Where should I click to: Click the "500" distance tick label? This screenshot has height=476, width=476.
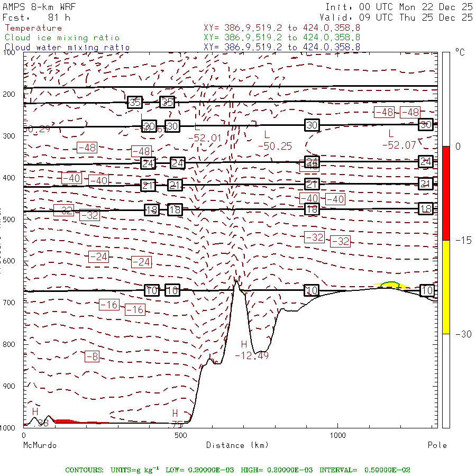(x=180, y=435)
